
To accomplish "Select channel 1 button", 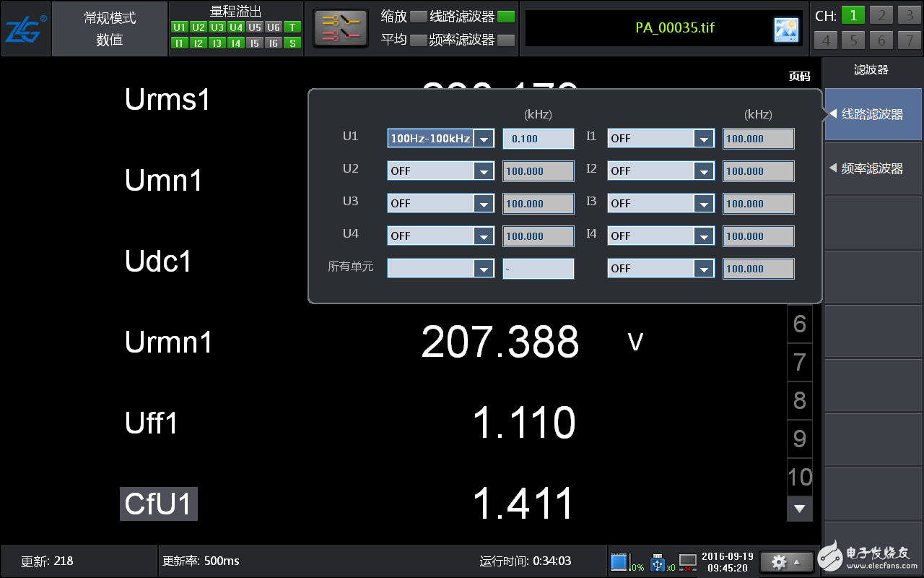I will [x=853, y=15].
